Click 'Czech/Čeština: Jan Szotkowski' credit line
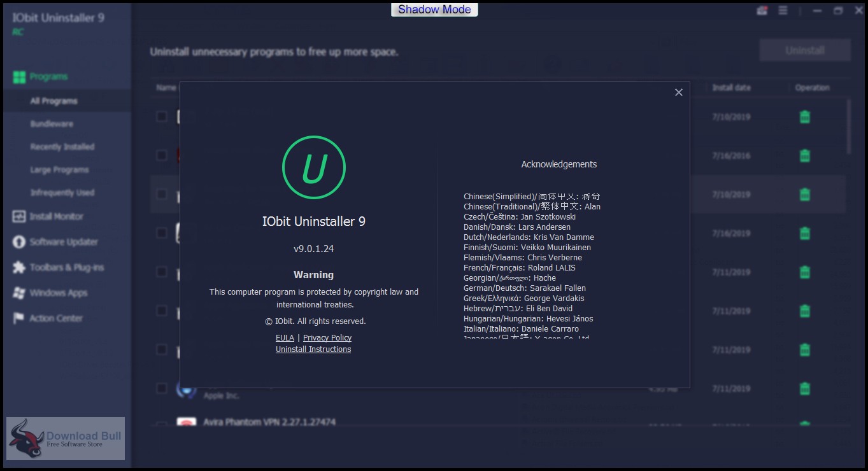Viewport: 868px width, 471px height. (x=520, y=217)
